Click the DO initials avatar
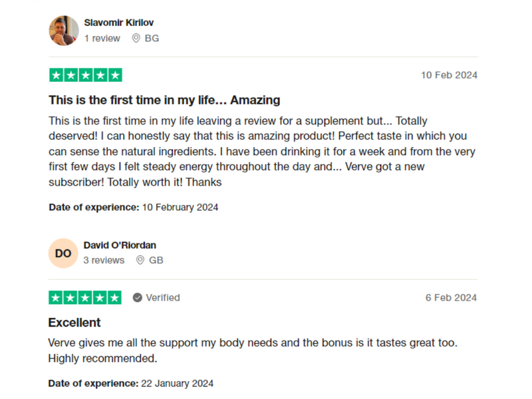This screenshot has height=399, width=532. point(63,253)
